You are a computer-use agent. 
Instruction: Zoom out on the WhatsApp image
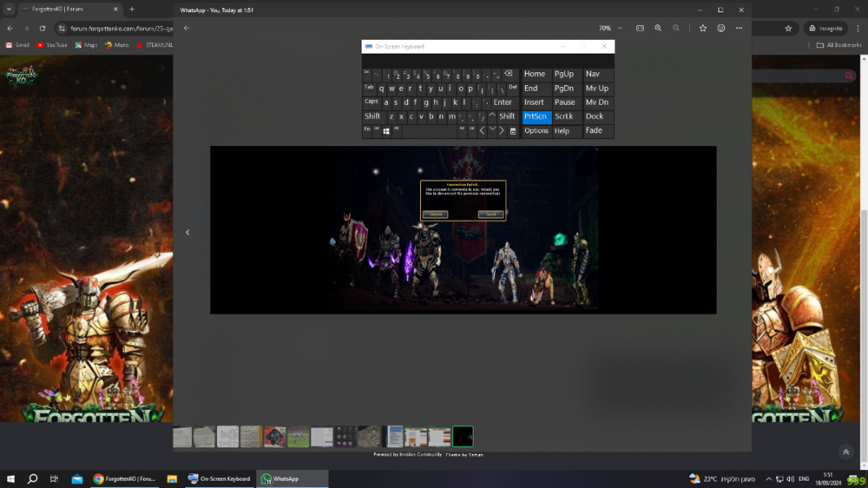click(x=676, y=28)
